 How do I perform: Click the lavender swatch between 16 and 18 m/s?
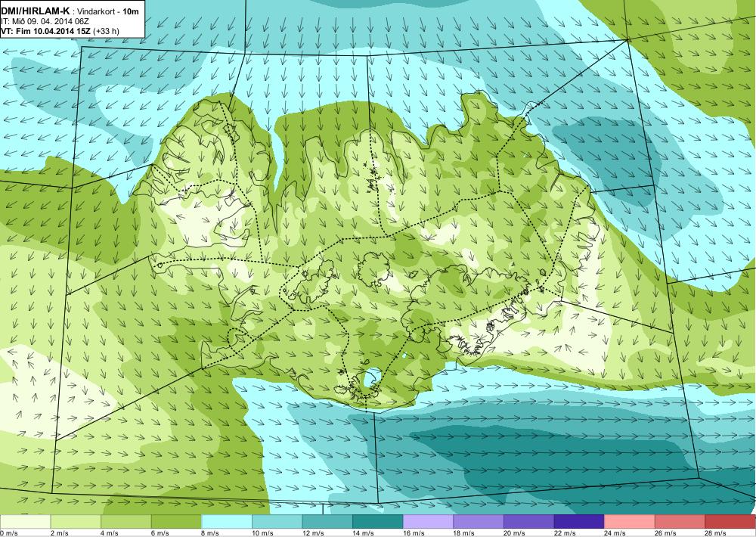point(428,522)
